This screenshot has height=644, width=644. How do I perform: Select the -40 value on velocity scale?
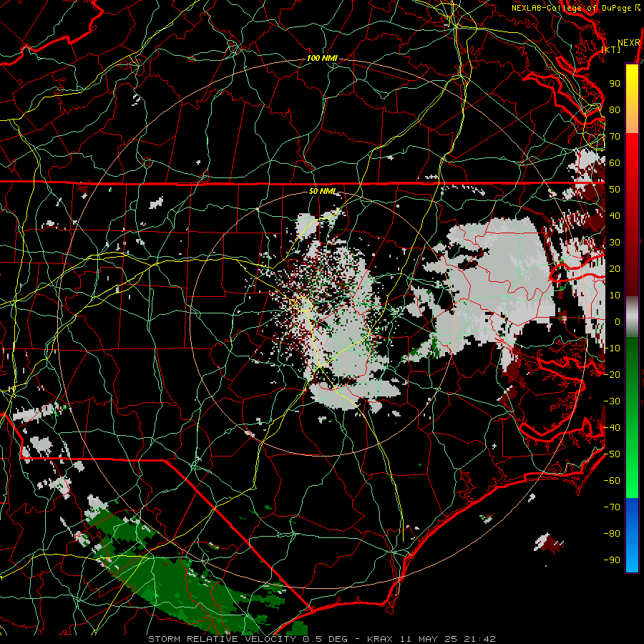pyautogui.click(x=612, y=428)
